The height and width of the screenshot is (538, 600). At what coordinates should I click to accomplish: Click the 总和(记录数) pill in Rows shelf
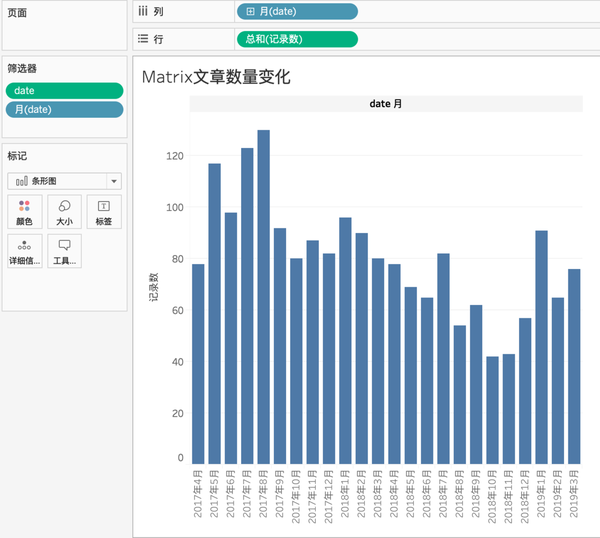[297, 39]
